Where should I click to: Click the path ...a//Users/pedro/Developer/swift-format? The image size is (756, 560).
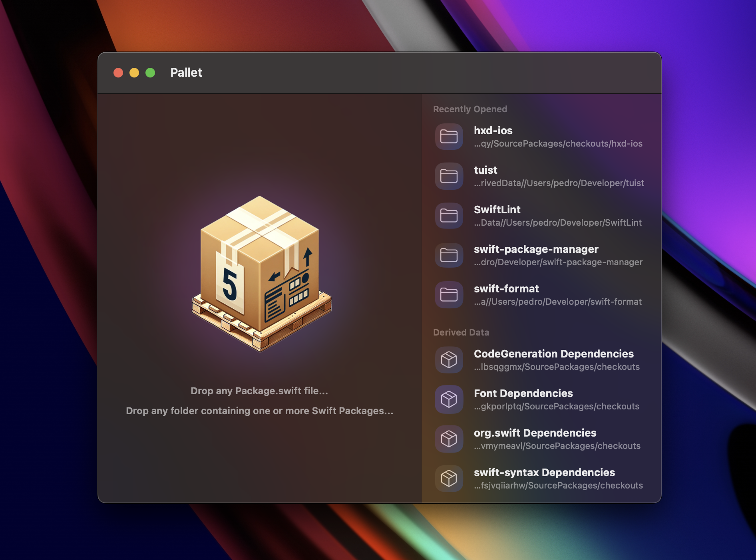tap(558, 302)
